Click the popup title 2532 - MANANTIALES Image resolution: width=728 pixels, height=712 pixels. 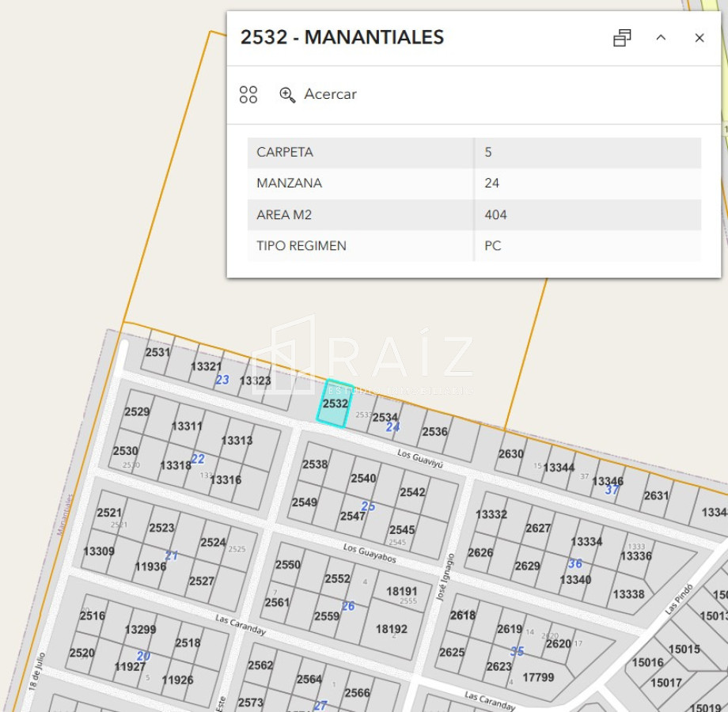pyautogui.click(x=342, y=37)
